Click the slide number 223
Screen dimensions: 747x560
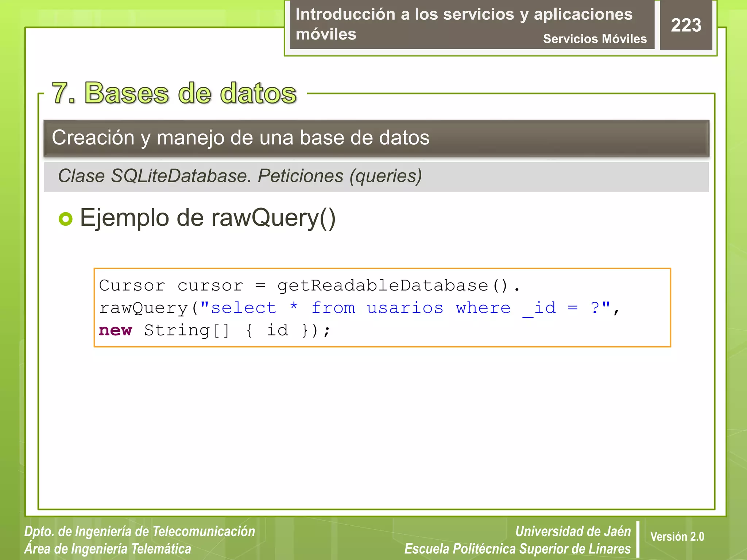click(x=686, y=26)
